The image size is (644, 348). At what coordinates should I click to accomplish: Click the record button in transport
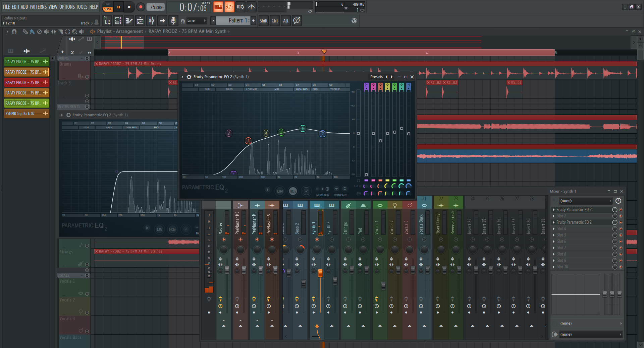(x=141, y=7)
